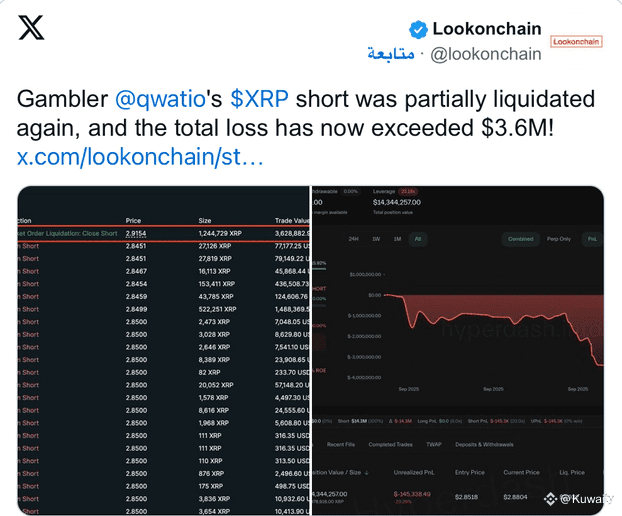This screenshot has height=516, width=622.
Task: Click the red leverage badge
Action: point(407,190)
